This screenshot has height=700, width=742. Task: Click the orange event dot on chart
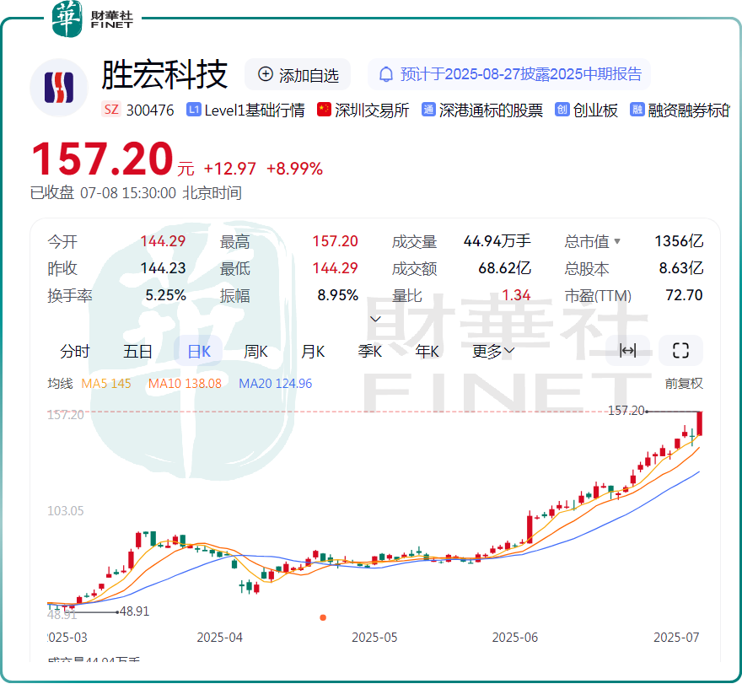point(323,617)
